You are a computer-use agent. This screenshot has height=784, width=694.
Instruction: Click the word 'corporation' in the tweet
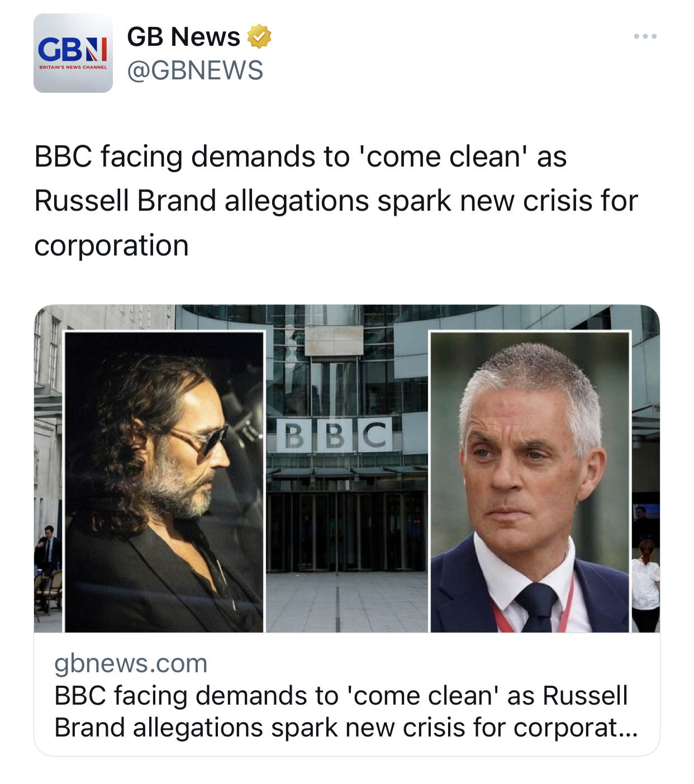[x=112, y=245]
